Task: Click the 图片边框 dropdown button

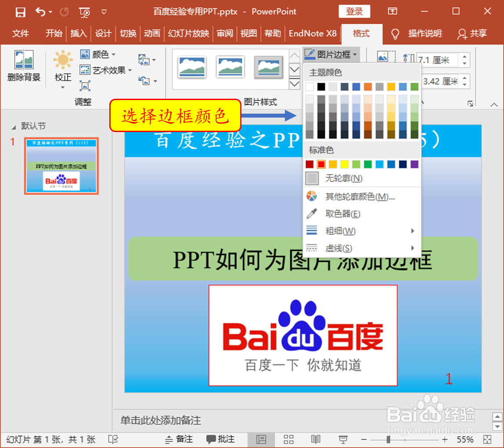Action: (x=331, y=54)
